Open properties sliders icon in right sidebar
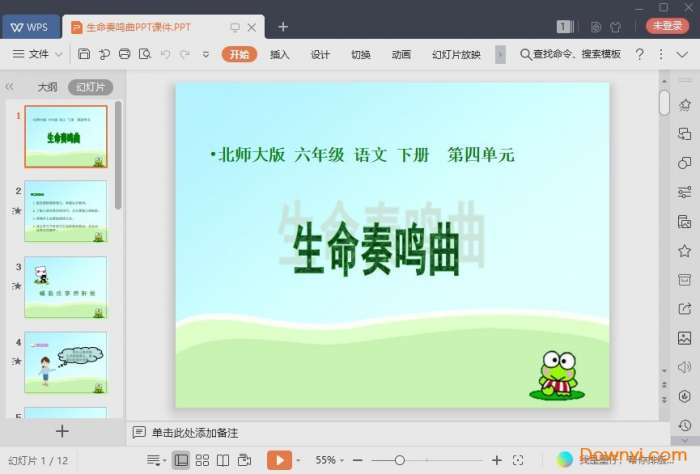The image size is (700, 474). point(684,192)
